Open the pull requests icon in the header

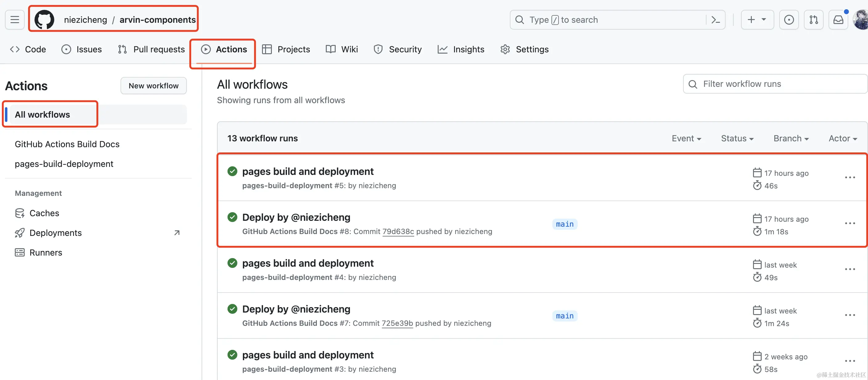pos(813,20)
